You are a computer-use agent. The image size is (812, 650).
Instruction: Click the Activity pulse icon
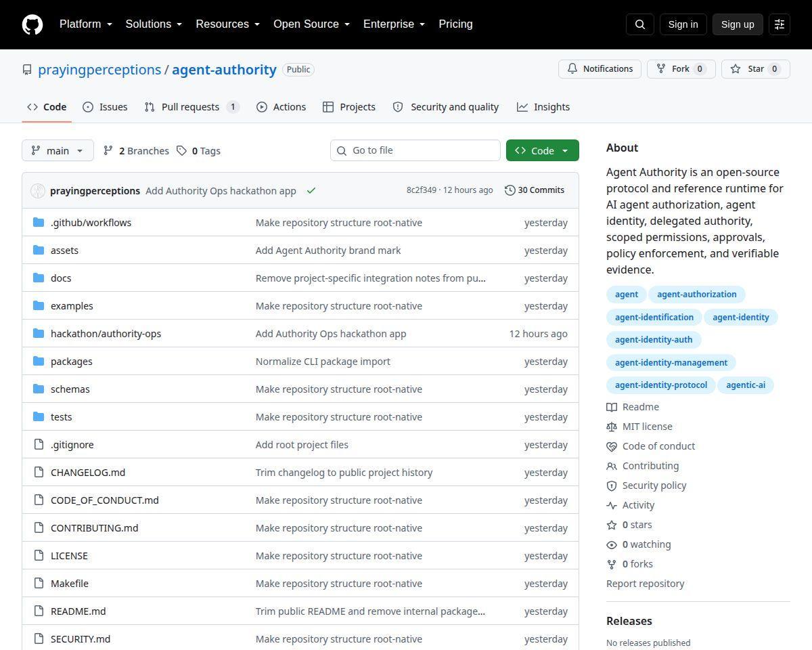pos(612,505)
